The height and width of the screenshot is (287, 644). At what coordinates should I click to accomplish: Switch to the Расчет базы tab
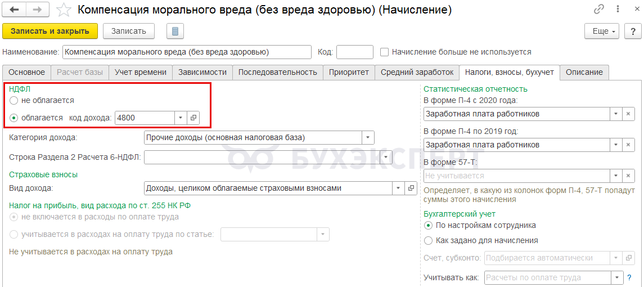pyautogui.click(x=80, y=73)
